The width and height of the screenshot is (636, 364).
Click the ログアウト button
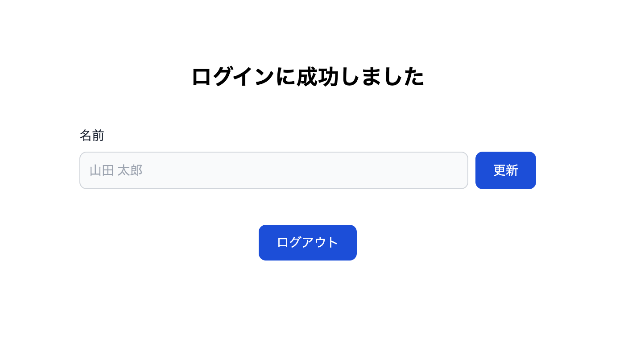[x=307, y=243]
